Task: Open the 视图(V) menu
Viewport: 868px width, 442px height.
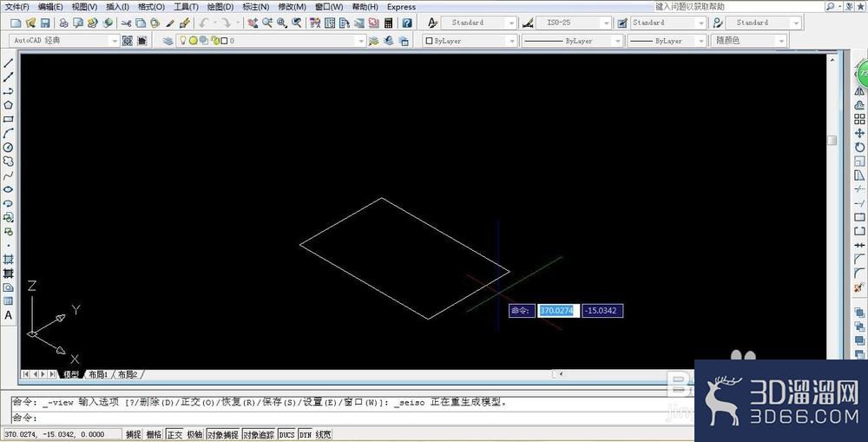Action: (x=84, y=7)
